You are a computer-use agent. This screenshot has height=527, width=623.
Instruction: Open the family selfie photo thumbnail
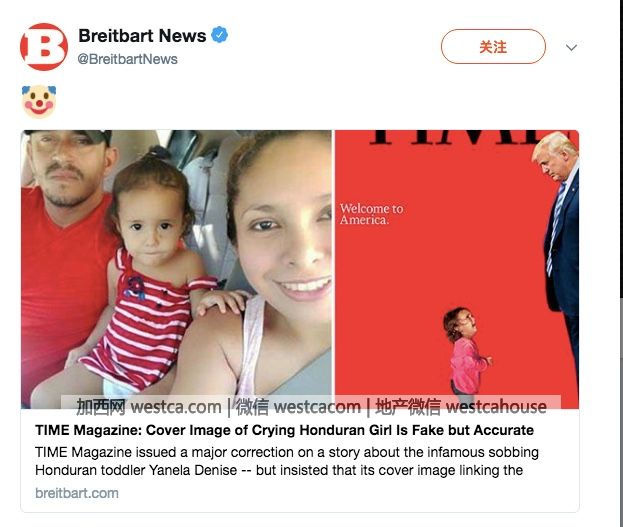coord(176,269)
